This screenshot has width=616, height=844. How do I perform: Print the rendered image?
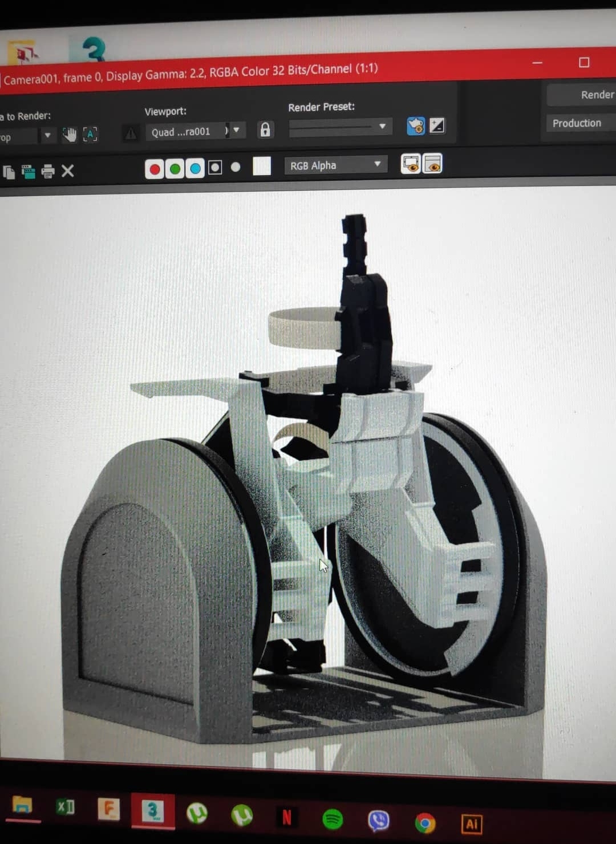48,171
